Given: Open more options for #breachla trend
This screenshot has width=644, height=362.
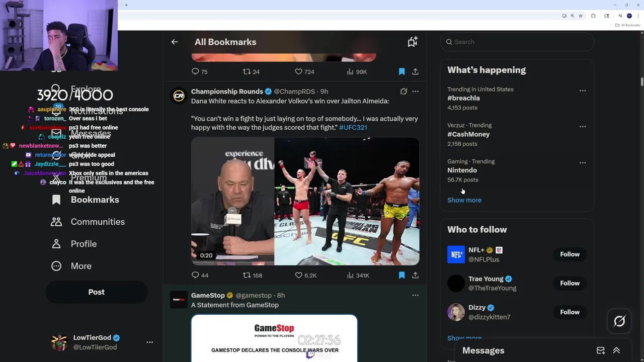Looking at the screenshot, I should (x=583, y=90).
